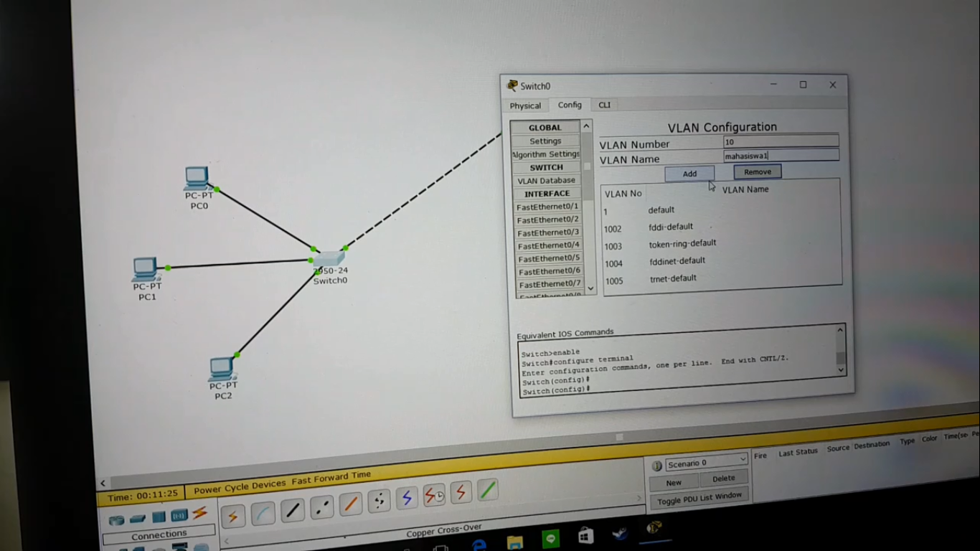The height and width of the screenshot is (551, 980).
Task: Open Steam from the taskbar
Action: (x=620, y=532)
